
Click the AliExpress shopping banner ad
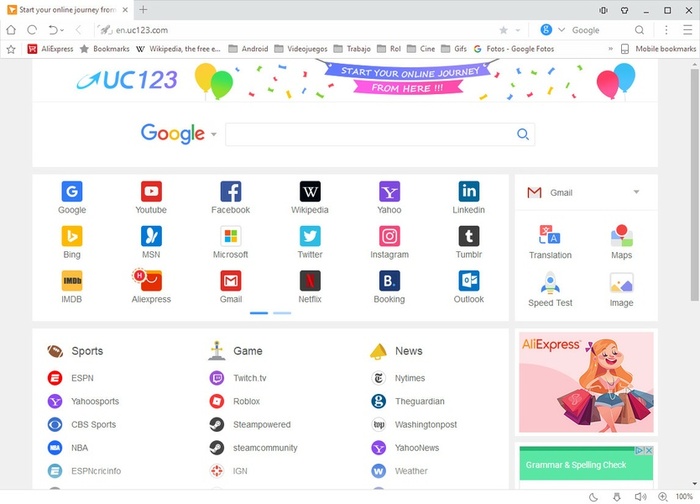[586, 382]
